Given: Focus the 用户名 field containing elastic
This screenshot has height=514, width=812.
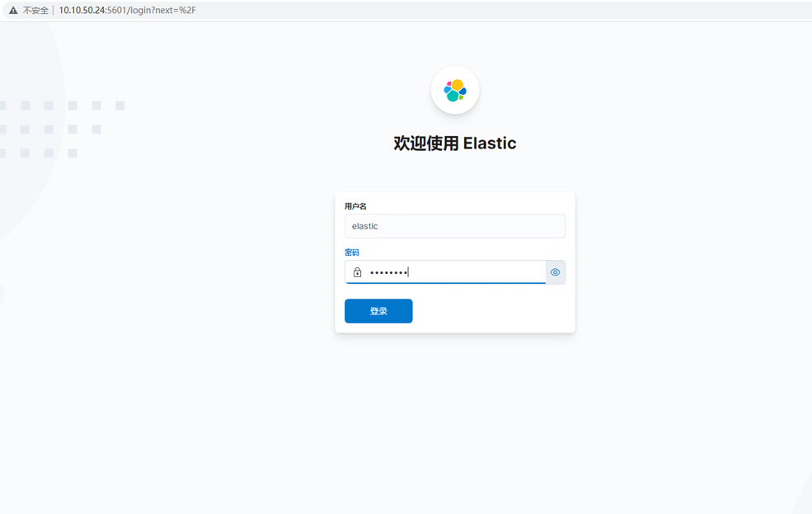Looking at the screenshot, I should [x=455, y=226].
